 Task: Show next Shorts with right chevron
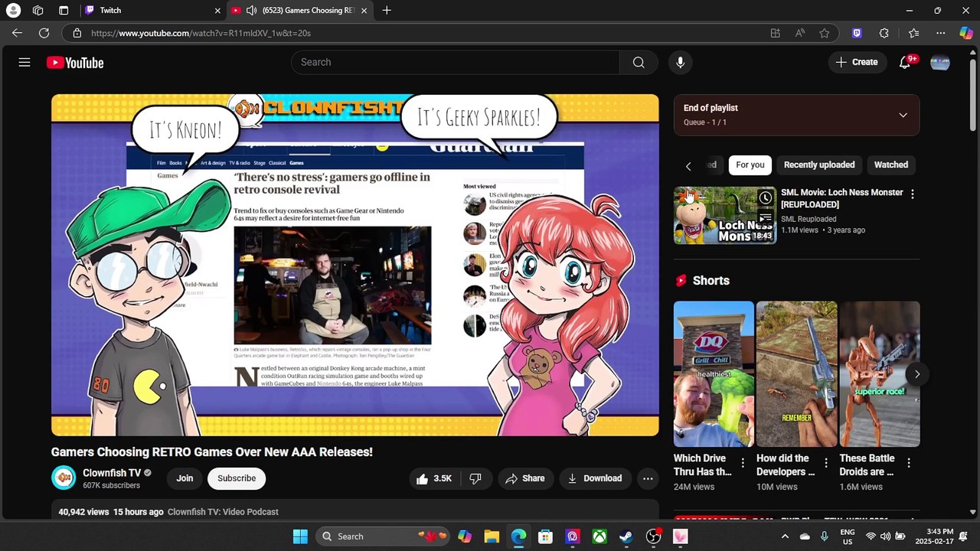(916, 374)
